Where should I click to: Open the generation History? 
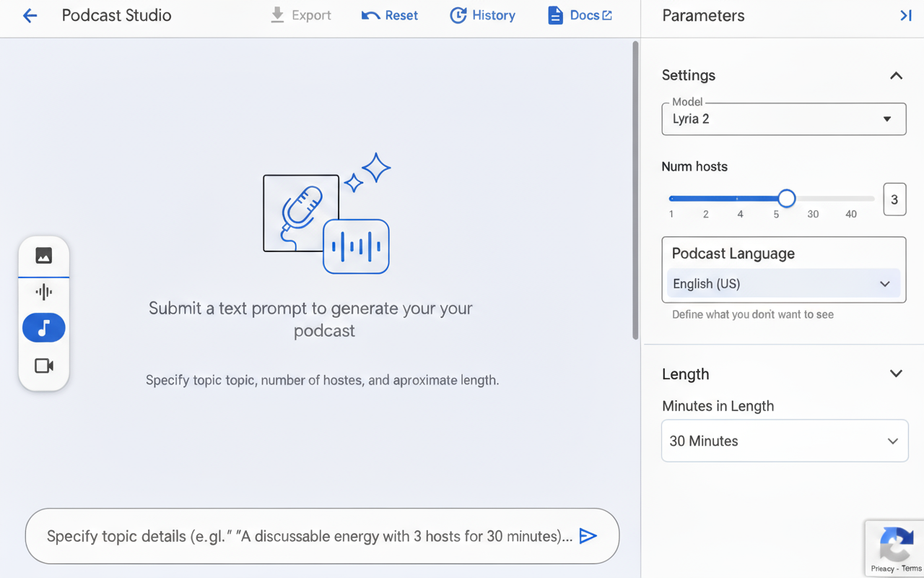point(482,15)
